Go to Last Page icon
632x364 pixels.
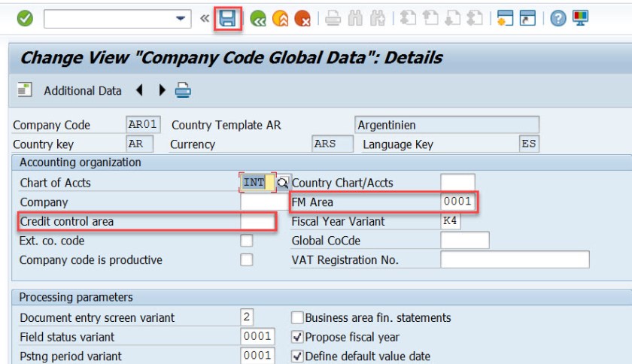point(475,19)
